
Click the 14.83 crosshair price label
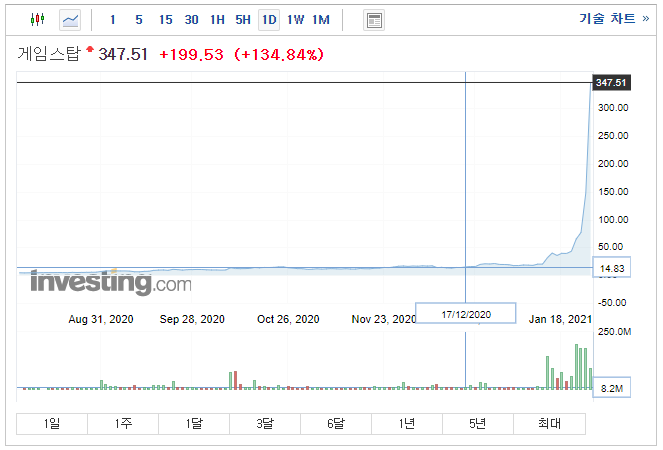pos(611,268)
